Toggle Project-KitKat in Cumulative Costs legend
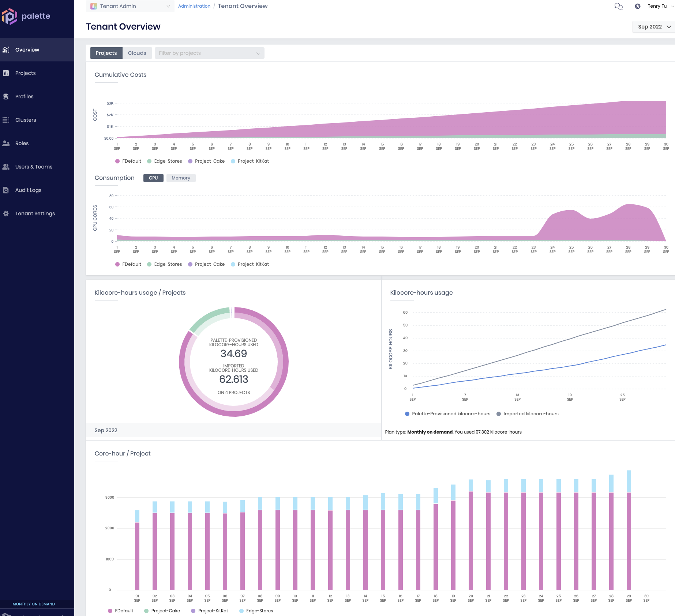The width and height of the screenshot is (675, 616). click(x=250, y=161)
